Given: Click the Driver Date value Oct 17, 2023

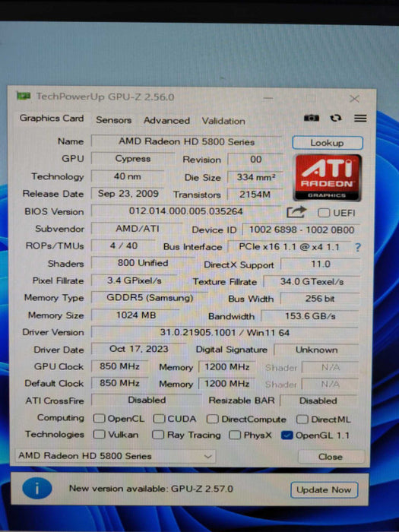Looking at the screenshot, I should click(x=138, y=349).
